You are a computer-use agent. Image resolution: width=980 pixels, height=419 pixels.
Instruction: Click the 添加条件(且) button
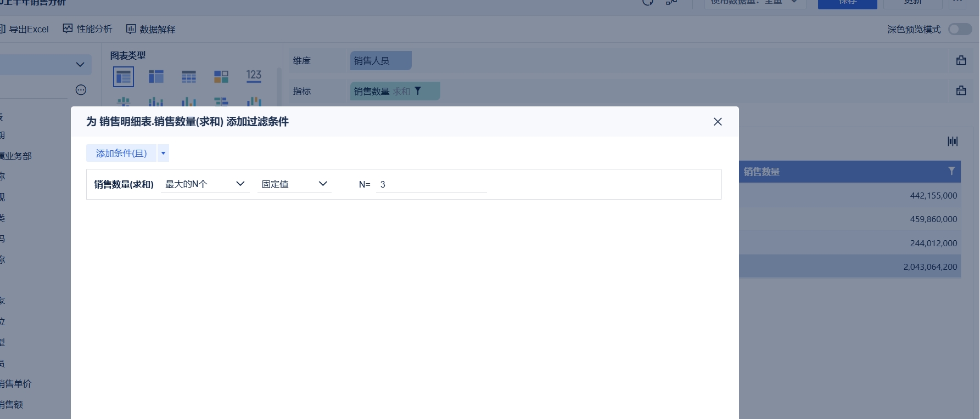click(121, 154)
